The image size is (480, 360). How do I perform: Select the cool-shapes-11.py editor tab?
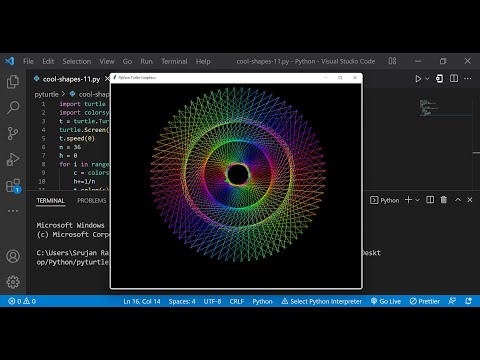pyautogui.click(x=71, y=79)
